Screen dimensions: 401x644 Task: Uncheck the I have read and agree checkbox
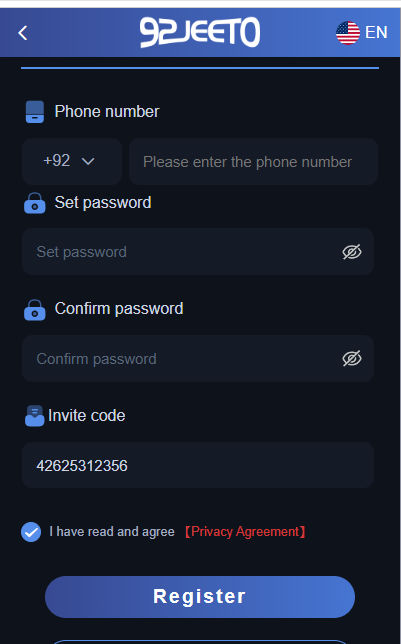[31, 532]
